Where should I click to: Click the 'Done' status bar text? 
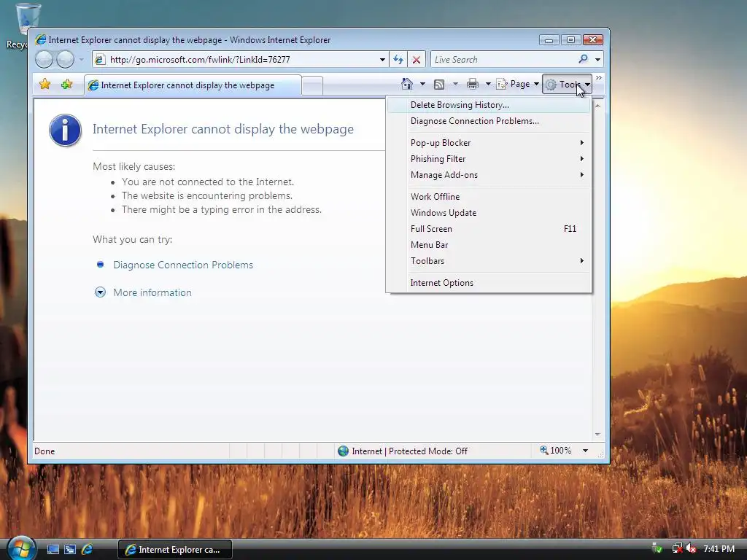pos(44,451)
